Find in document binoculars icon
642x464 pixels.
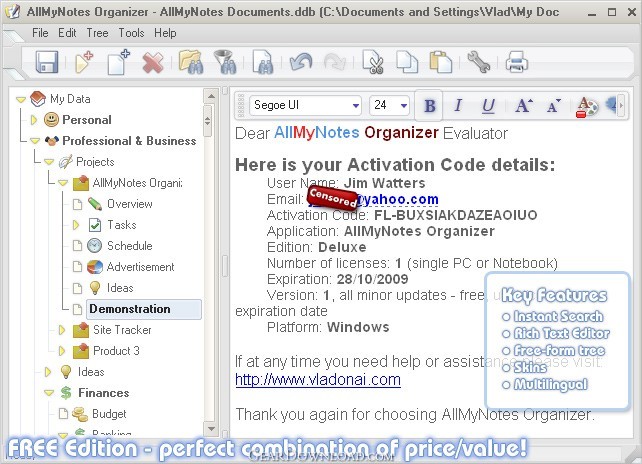coord(262,62)
